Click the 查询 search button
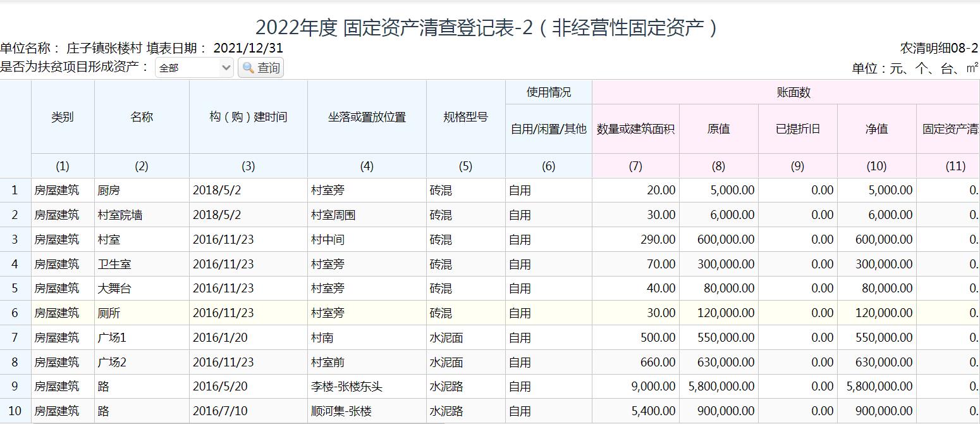This screenshot has width=980, height=424. coord(260,68)
